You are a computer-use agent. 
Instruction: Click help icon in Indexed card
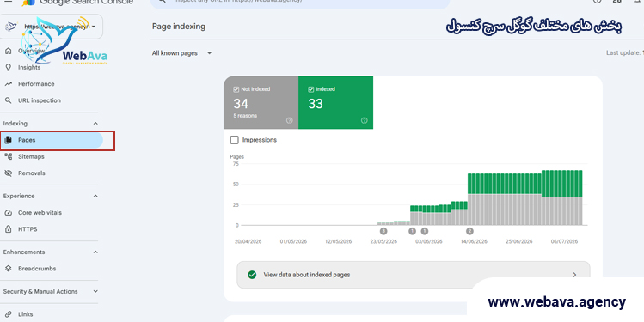[x=364, y=120]
